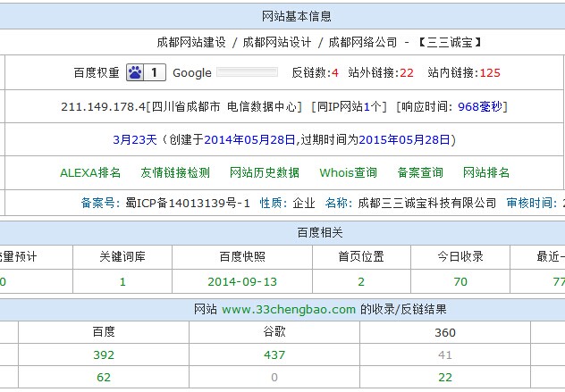Click the domain age 3月23天
The image size is (565, 392).
tap(135, 139)
